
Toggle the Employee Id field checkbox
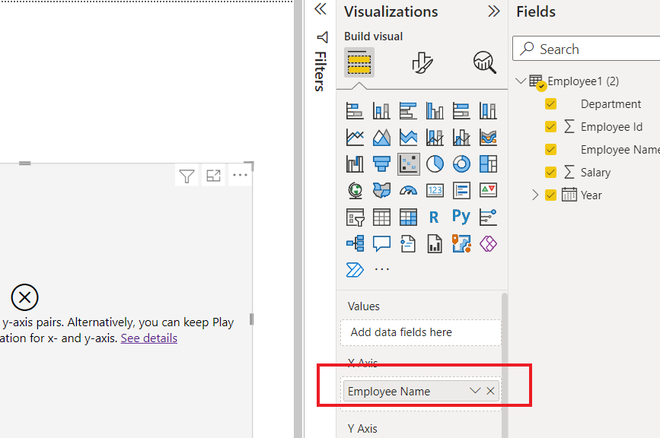[551, 127]
